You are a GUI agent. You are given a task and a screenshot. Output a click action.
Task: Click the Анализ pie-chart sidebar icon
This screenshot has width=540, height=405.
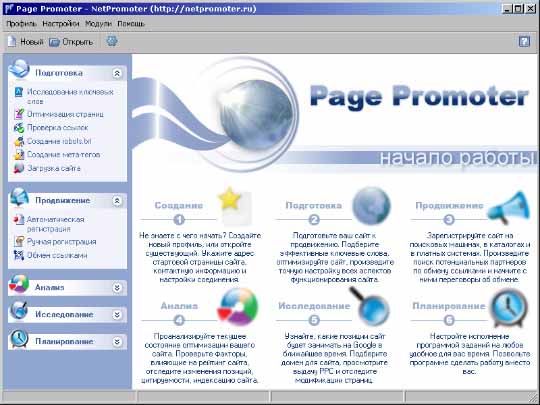point(19,284)
